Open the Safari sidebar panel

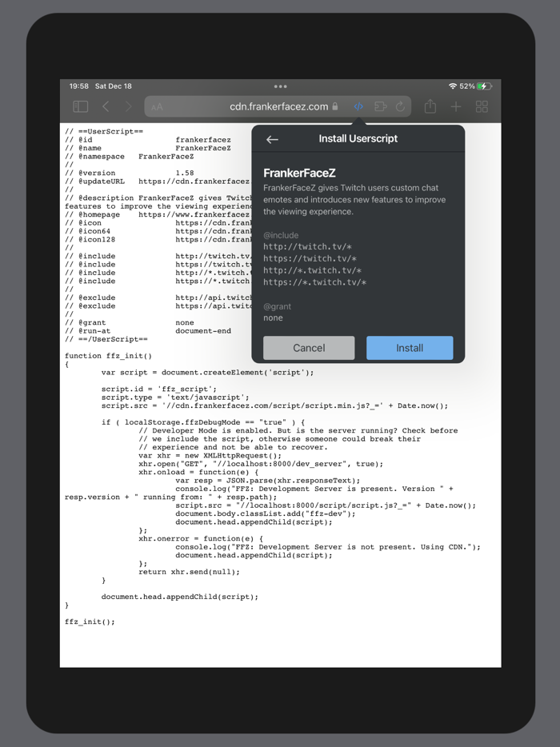(81, 106)
